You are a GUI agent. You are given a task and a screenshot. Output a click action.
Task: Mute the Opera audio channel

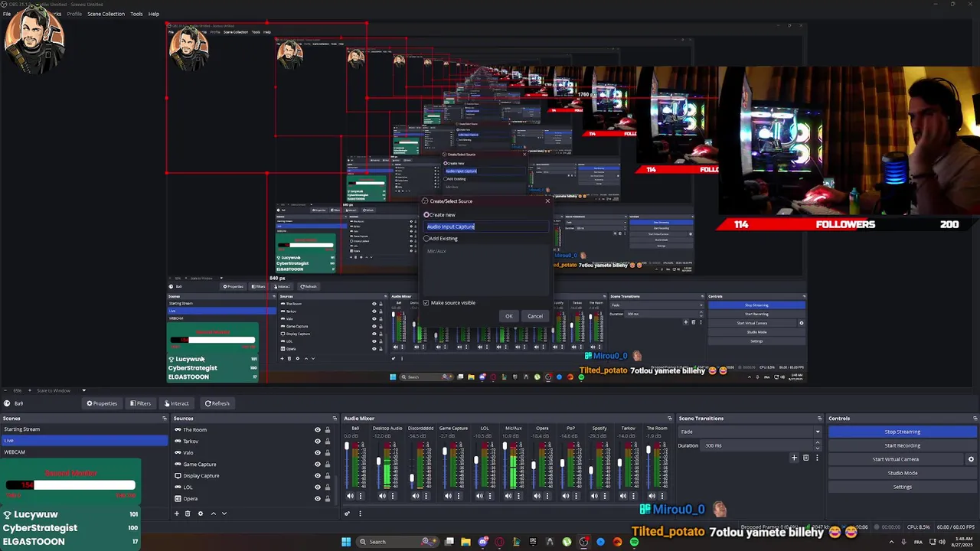point(537,496)
